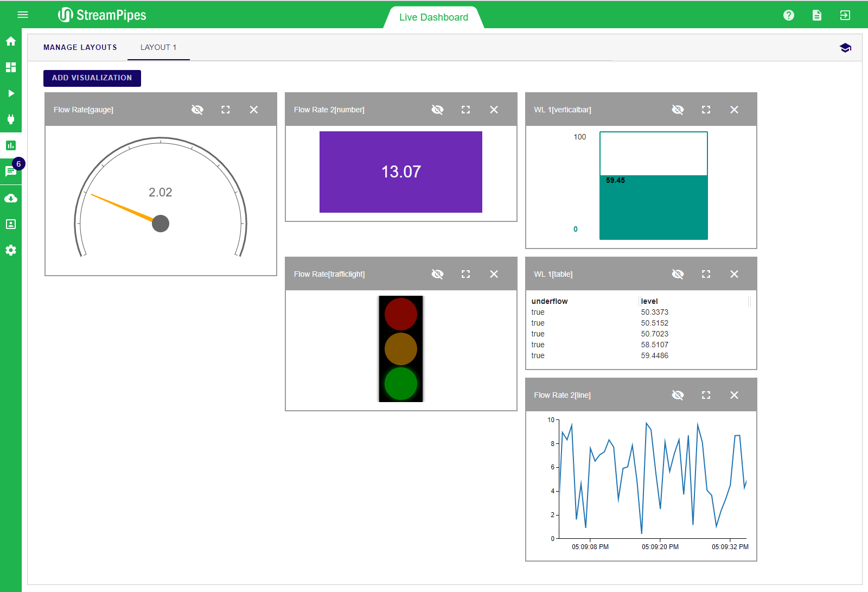
Task: Toggle visibility of the WL 1 verticalbar widget
Action: pos(678,110)
